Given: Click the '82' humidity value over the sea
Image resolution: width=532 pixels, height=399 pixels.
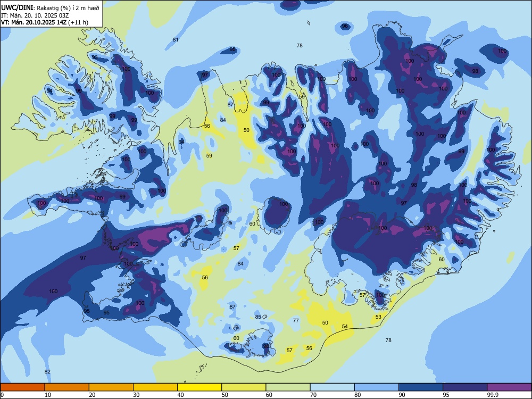Looking at the screenshot, I should [x=47, y=371].
